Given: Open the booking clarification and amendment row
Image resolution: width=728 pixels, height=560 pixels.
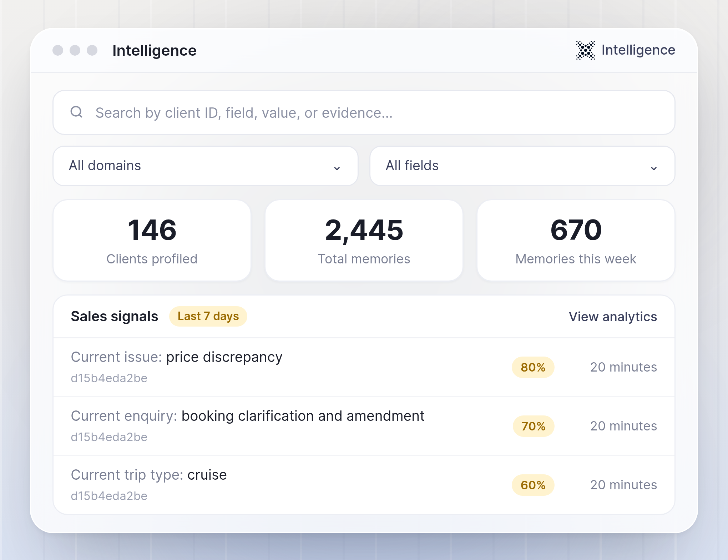Looking at the screenshot, I should pos(364,426).
